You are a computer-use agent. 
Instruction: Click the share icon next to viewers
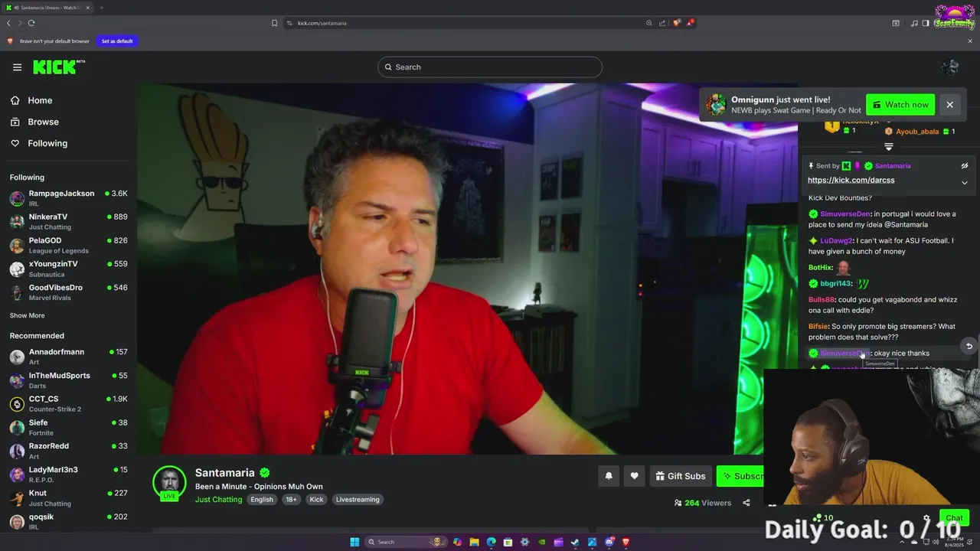[x=746, y=503]
